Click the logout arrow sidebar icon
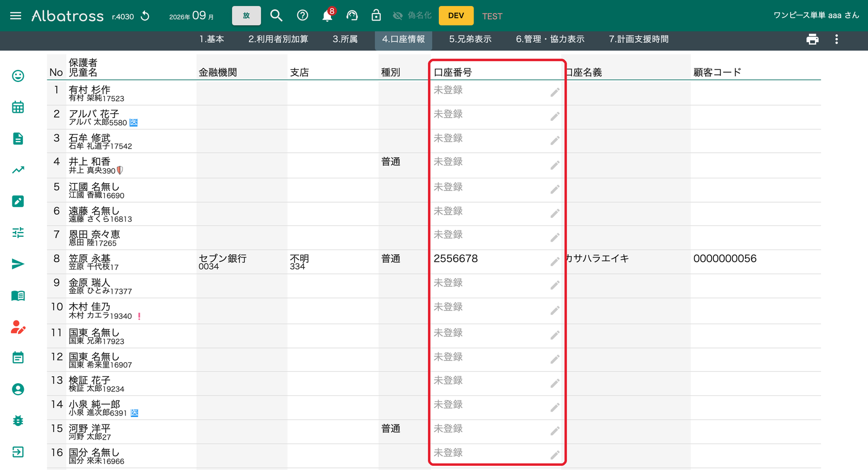This screenshot has width=868, height=470. (18, 452)
